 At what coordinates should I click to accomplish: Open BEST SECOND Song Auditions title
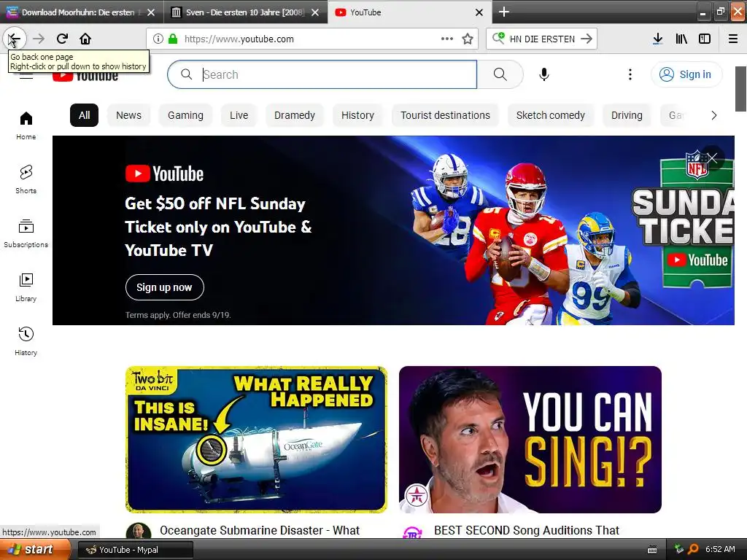point(527,531)
